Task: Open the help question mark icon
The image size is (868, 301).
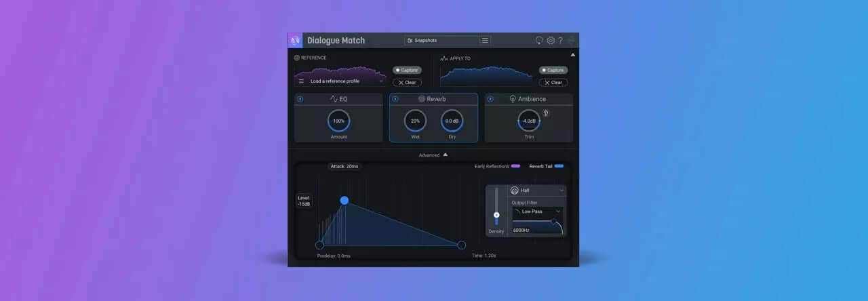Action: pos(560,41)
